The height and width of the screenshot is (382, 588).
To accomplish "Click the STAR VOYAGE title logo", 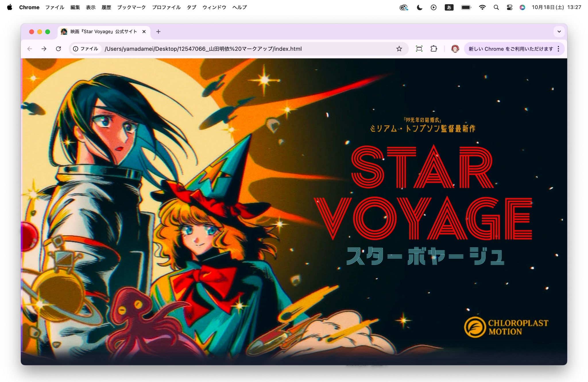I will pos(423,192).
